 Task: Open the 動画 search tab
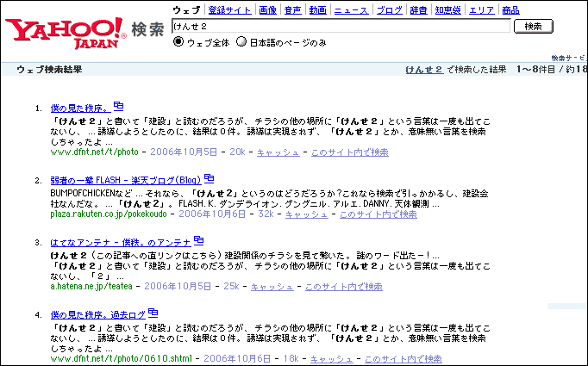pyautogui.click(x=317, y=10)
